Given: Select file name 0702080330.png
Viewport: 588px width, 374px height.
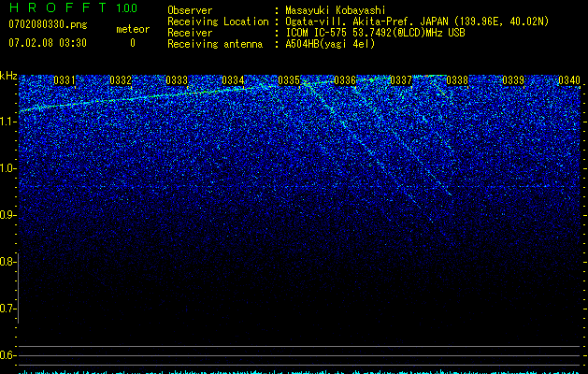Looking at the screenshot, I should [x=48, y=24].
